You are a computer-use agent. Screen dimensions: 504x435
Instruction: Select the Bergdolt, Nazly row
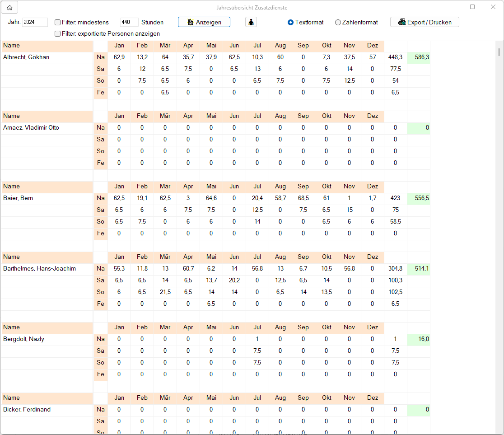pyautogui.click(x=23, y=339)
